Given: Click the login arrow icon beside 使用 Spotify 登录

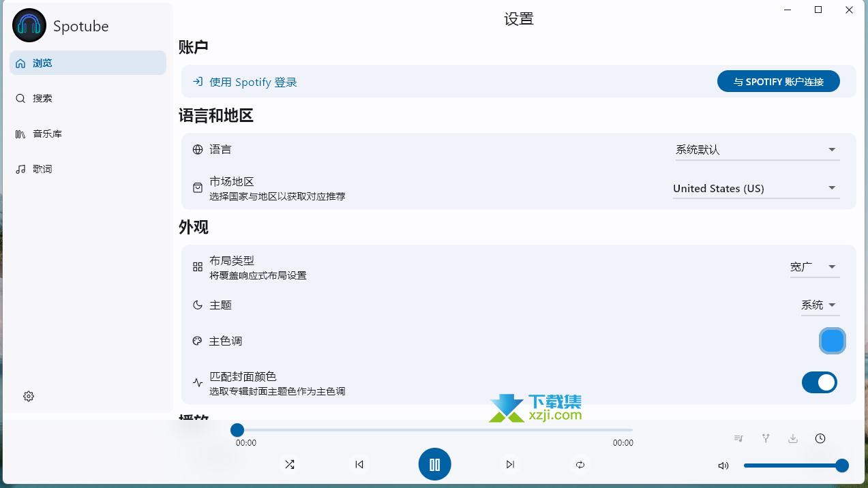Looking at the screenshot, I should click(198, 82).
